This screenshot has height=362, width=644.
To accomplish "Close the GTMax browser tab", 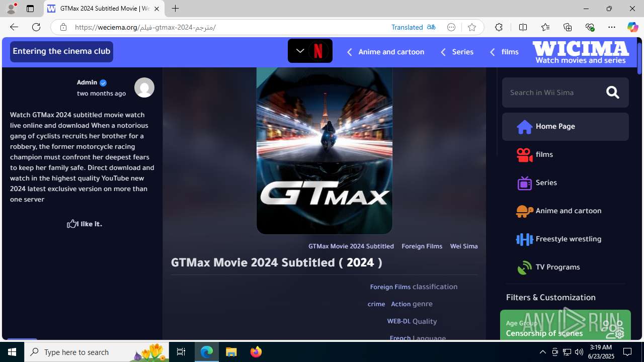I will (156, 9).
